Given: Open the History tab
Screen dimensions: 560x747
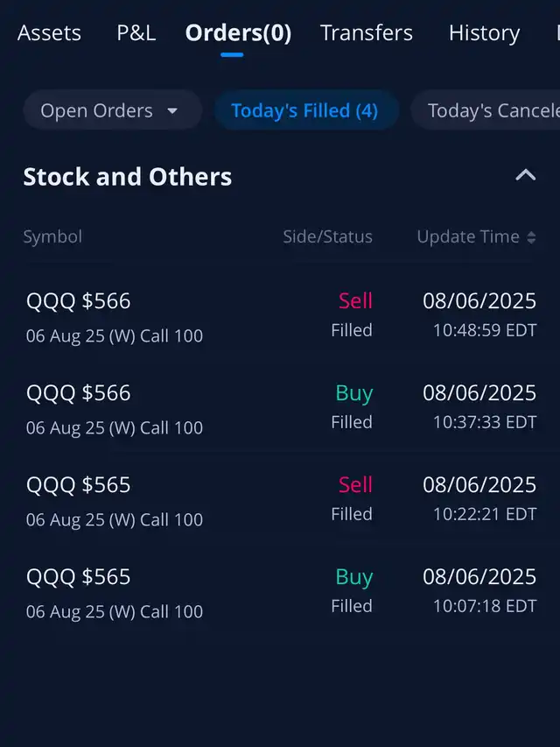Looking at the screenshot, I should click(x=484, y=33).
